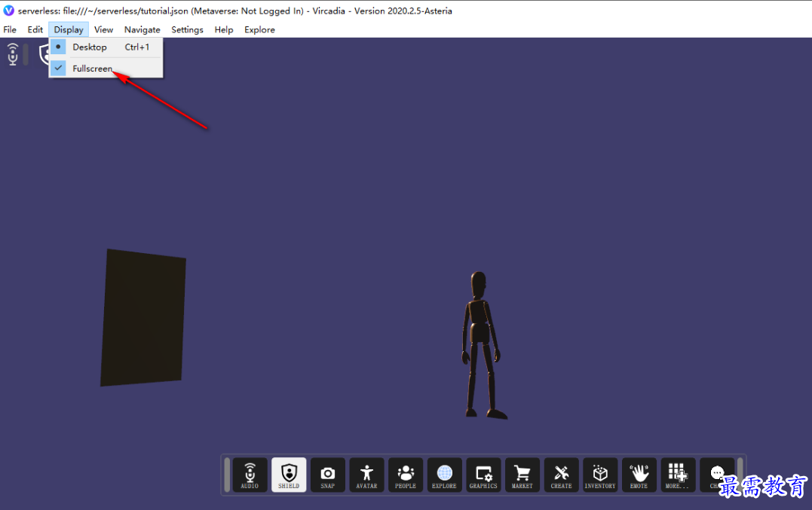812x510 pixels.
Task: Uncheck the Fullscreen option
Action: tap(106, 69)
